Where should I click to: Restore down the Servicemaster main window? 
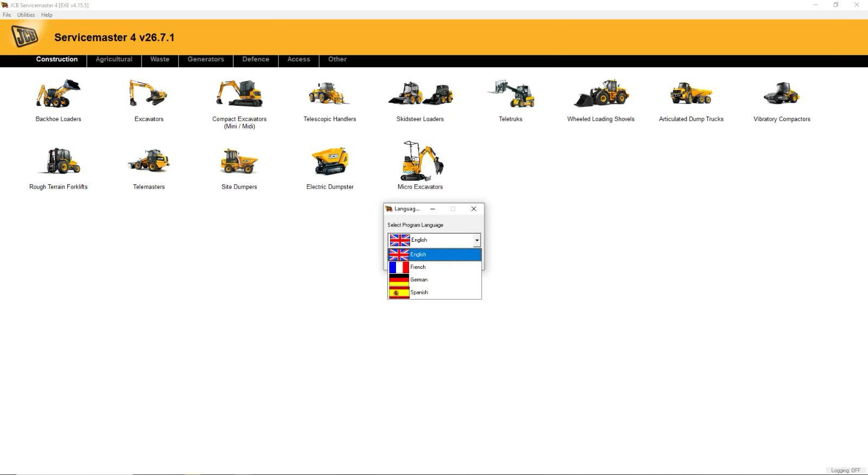click(836, 5)
